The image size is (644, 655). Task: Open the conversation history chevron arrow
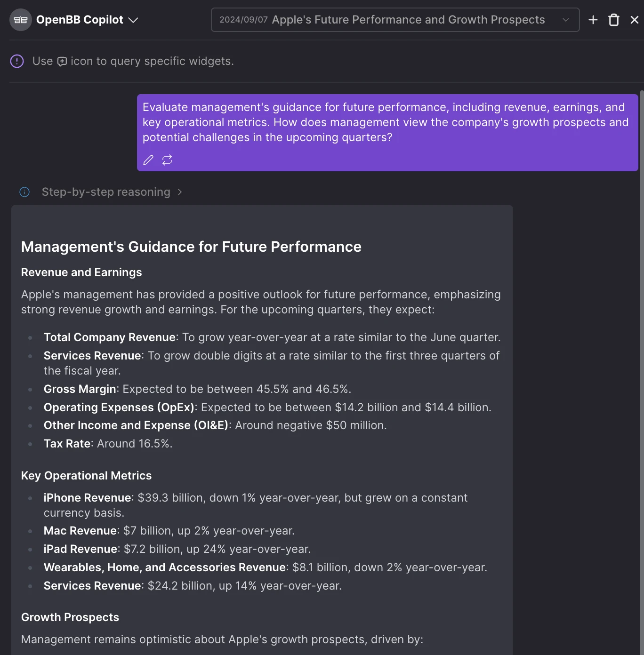[566, 20]
